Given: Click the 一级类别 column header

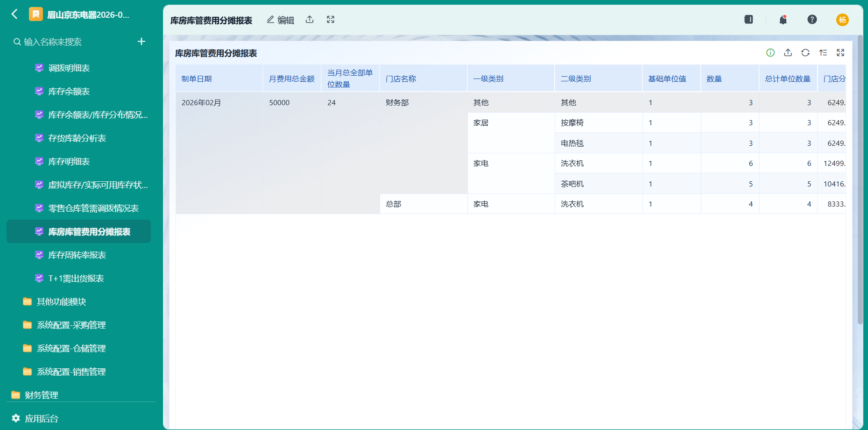Looking at the screenshot, I should pyautogui.click(x=511, y=79).
